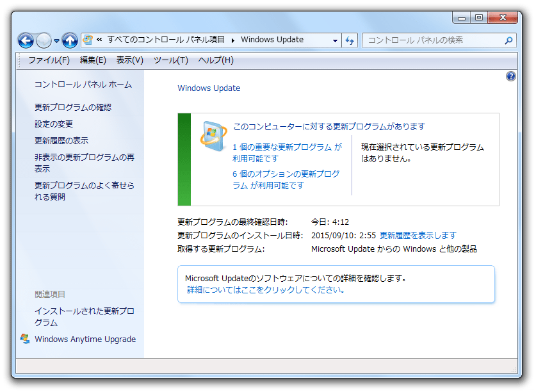This screenshot has height=392, width=536.
Task: Click 非表示の更新プログラムの再表示 link
Action: pyautogui.click(x=85, y=163)
